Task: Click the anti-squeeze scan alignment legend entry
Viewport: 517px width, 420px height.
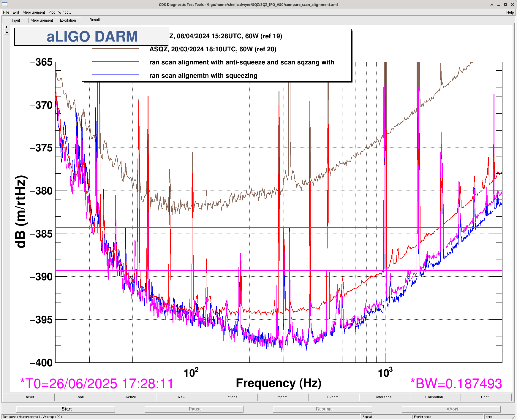Action: [x=242, y=62]
